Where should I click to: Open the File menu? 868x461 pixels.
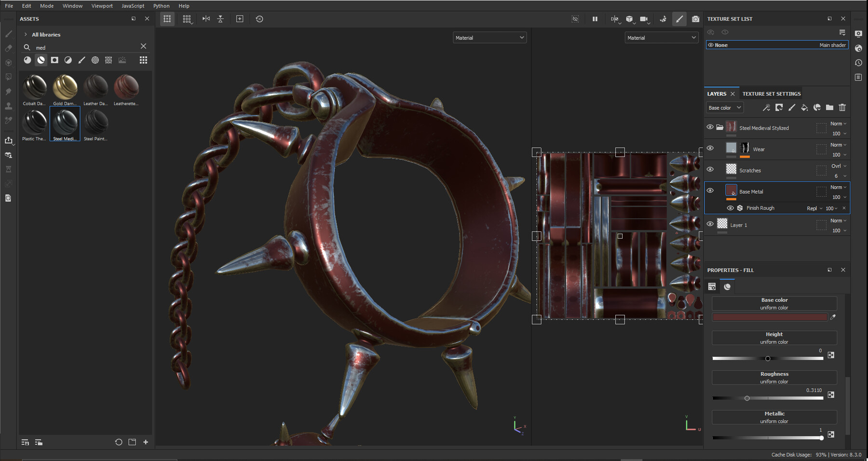[9, 6]
